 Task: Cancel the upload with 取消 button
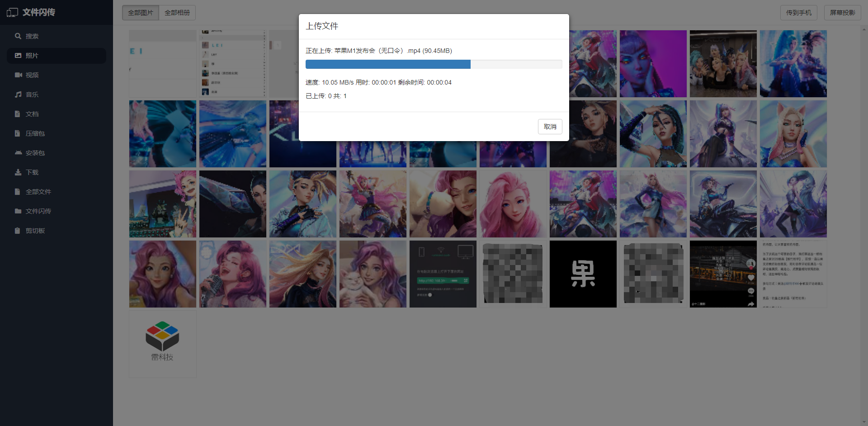tap(550, 127)
